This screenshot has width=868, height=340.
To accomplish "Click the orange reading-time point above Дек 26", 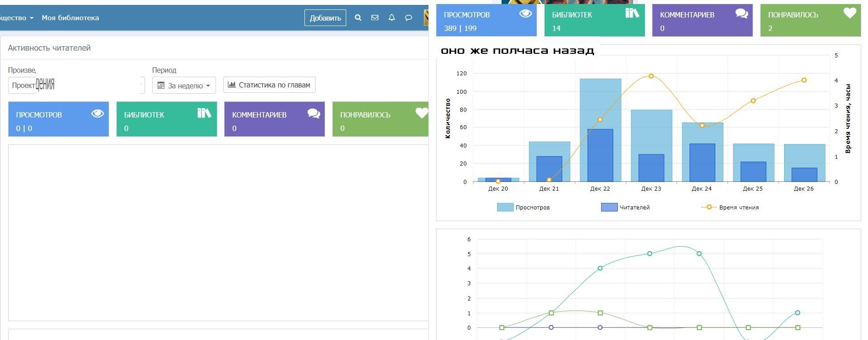I will click(x=804, y=80).
